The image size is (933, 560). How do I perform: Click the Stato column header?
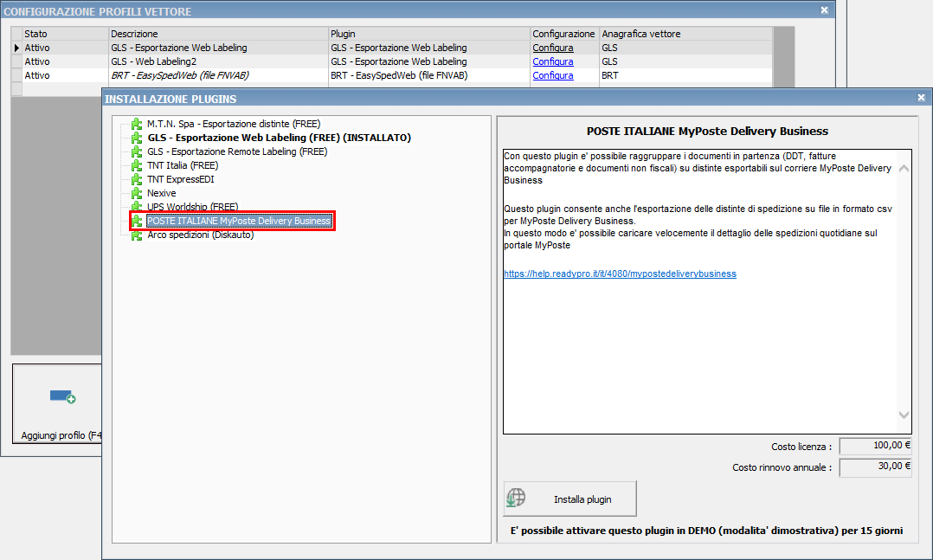tap(66, 34)
